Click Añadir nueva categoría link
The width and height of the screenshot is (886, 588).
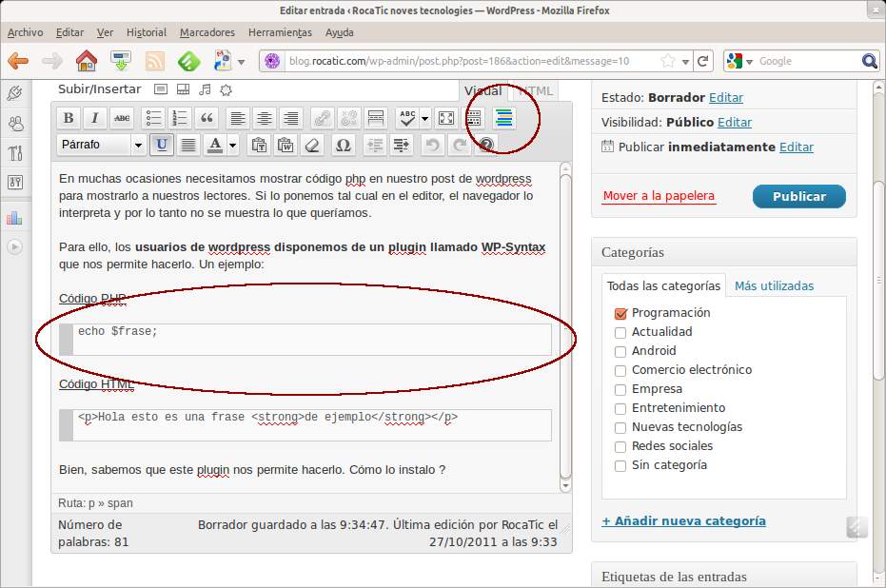tap(683, 520)
